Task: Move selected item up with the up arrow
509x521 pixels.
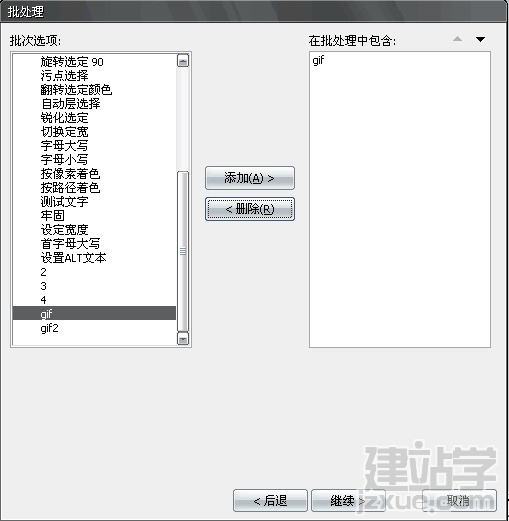Action: coord(457,39)
